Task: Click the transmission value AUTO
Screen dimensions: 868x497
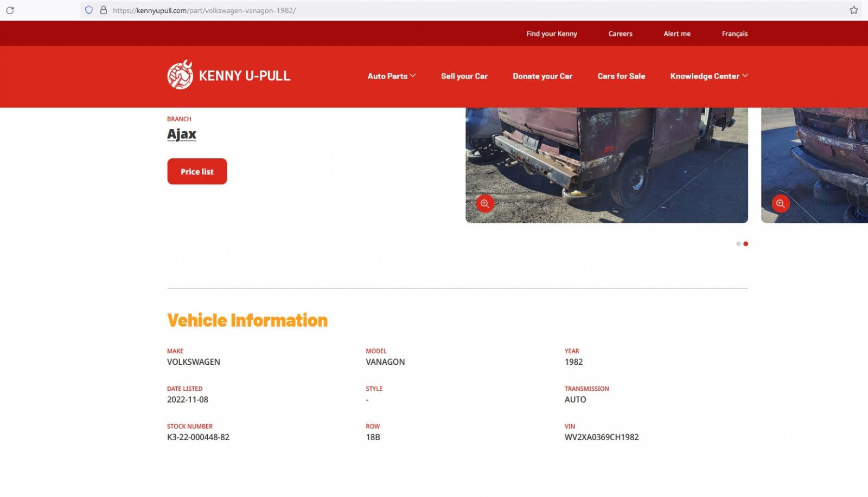Action: (x=575, y=399)
